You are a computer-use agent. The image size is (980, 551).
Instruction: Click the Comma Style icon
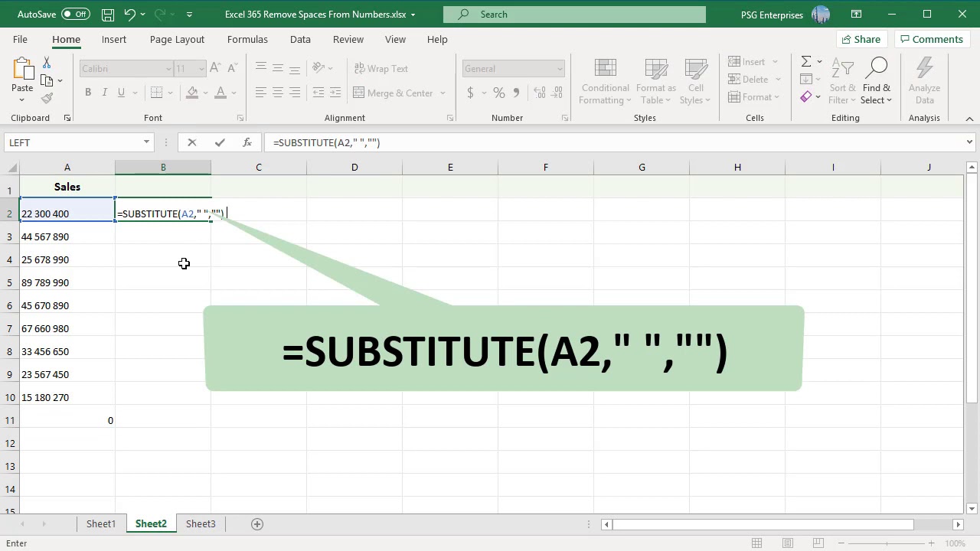tap(516, 93)
